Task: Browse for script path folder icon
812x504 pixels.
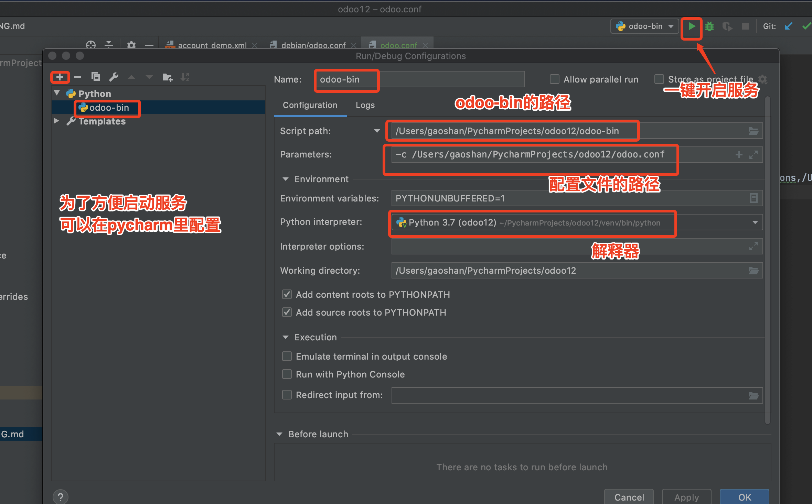Action: [753, 131]
